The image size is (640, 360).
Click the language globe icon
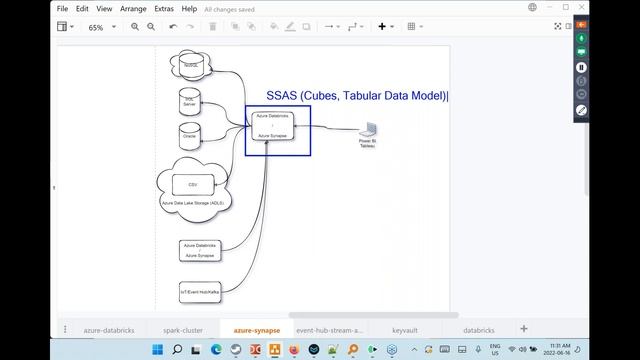[x=532, y=7]
